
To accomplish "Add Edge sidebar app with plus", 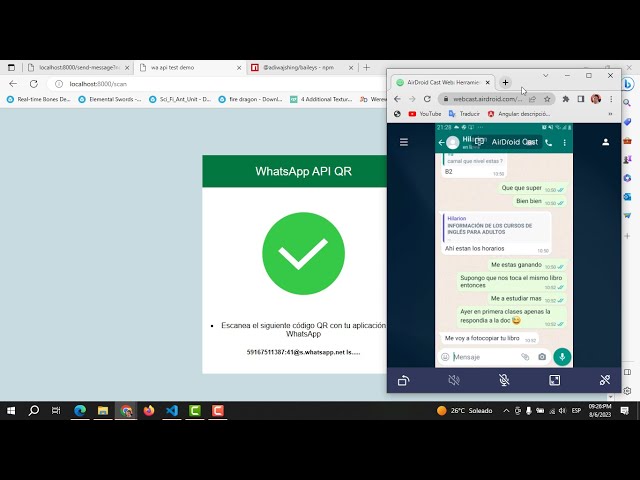I will 627,236.
